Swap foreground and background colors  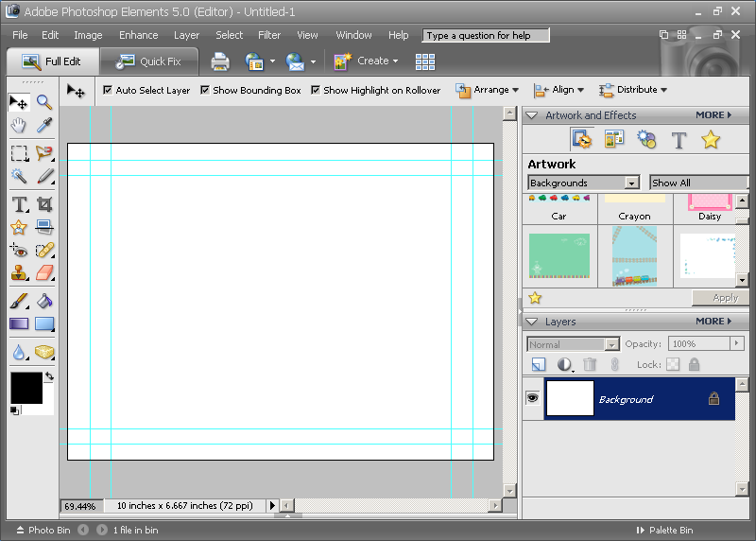coord(49,376)
